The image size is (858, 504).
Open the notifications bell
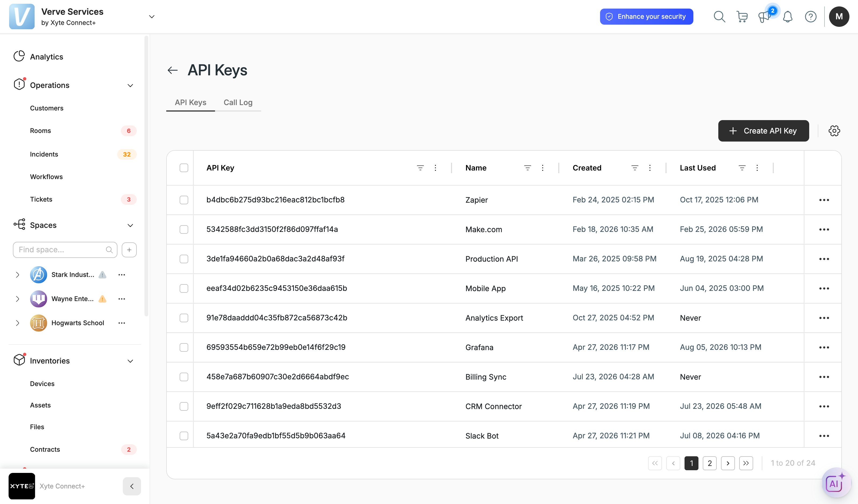point(787,16)
